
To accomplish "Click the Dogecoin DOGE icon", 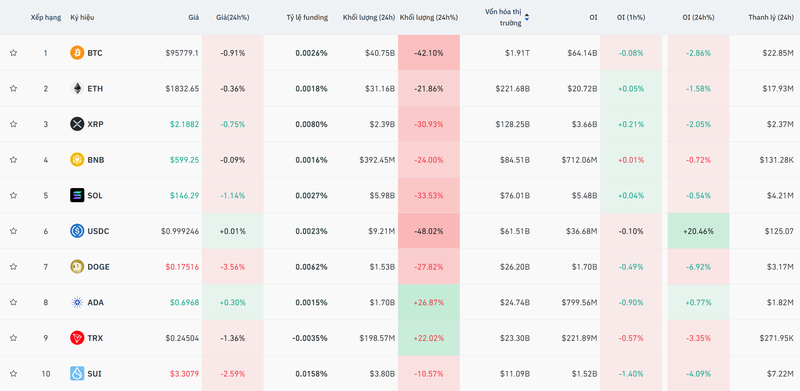I will coord(77,266).
